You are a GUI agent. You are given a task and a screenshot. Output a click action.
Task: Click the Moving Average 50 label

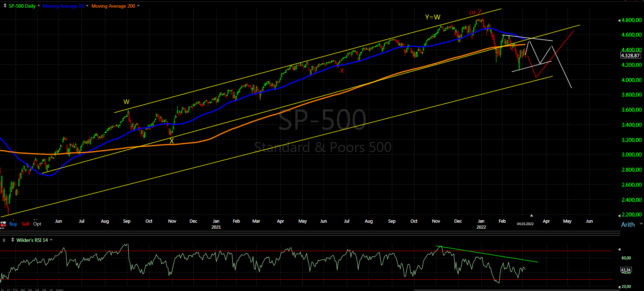pos(63,6)
